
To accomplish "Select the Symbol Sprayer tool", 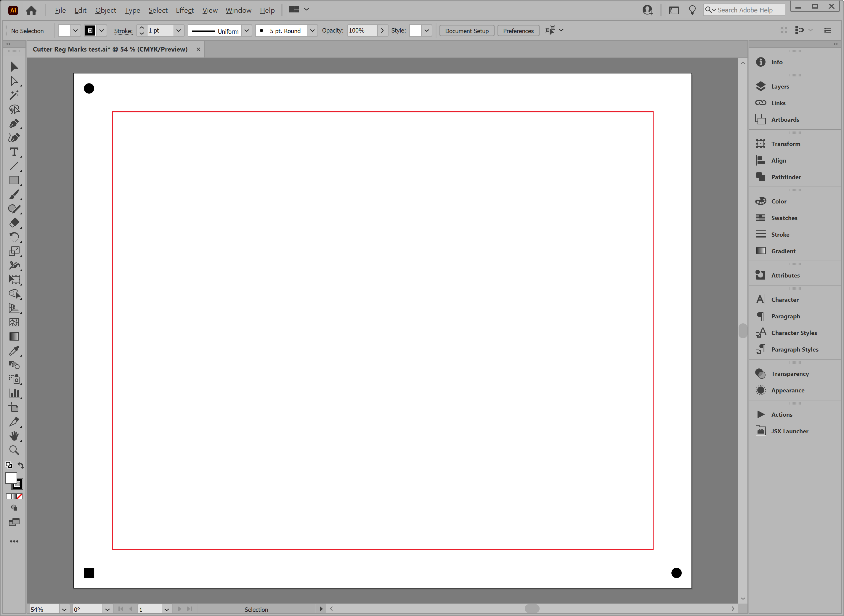I will (x=14, y=379).
